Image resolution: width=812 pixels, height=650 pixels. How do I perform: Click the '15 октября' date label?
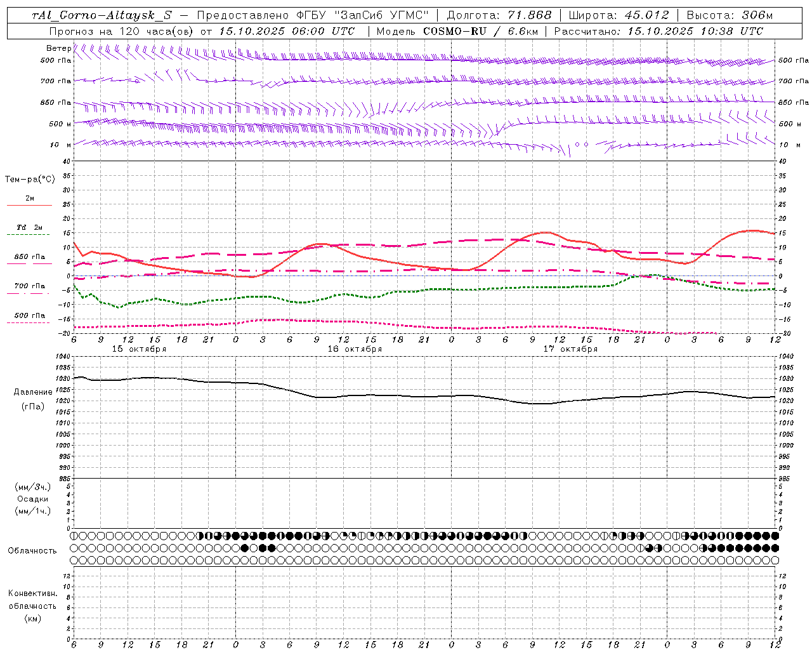pyautogui.click(x=139, y=349)
